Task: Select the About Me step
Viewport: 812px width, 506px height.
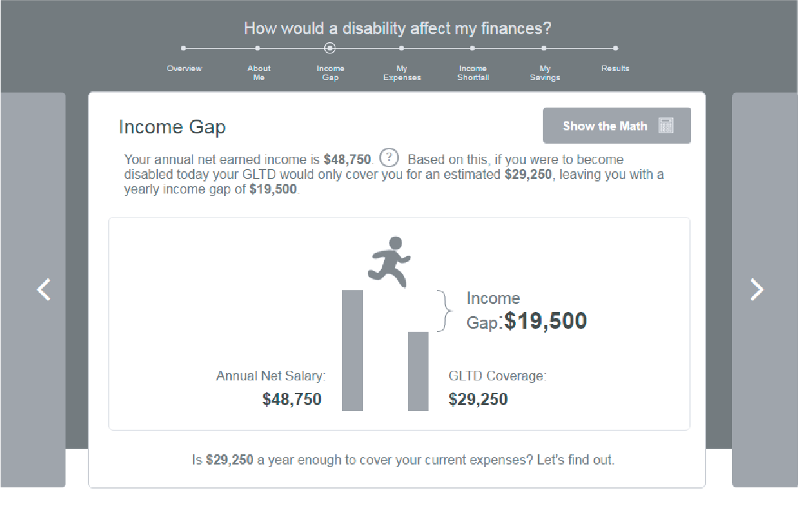Action: [258, 73]
